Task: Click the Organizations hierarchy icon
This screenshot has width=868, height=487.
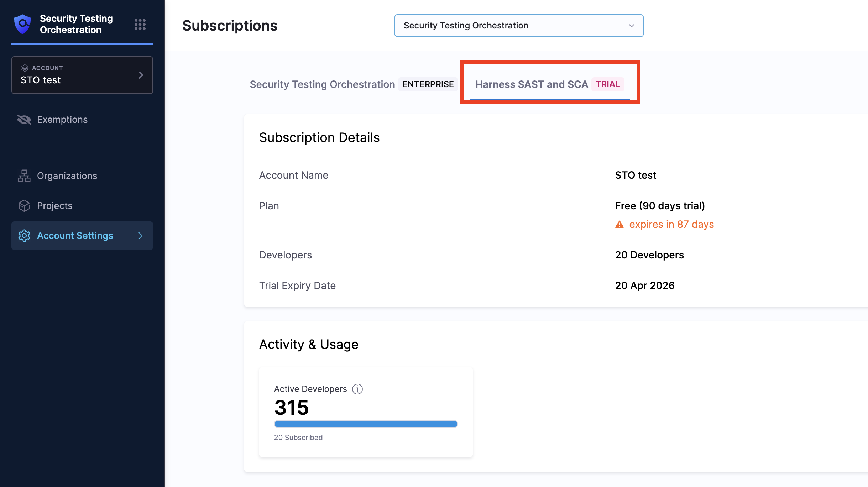Action: pos(24,176)
